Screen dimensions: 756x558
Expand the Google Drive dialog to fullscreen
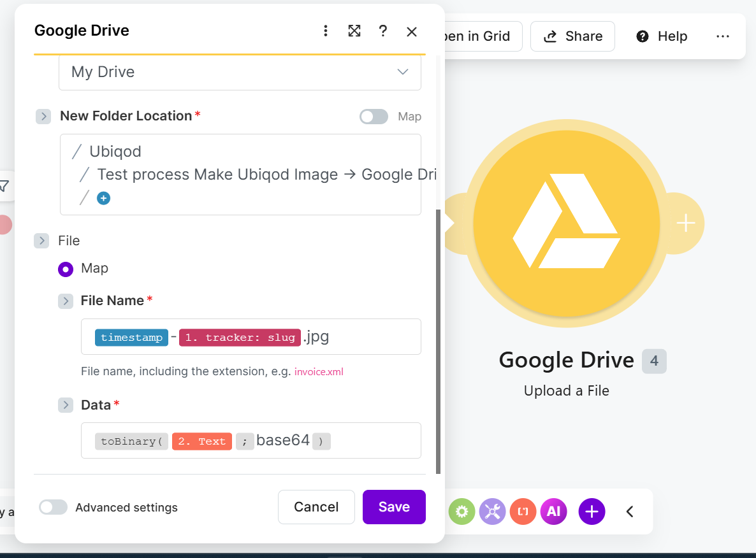[354, 31]
